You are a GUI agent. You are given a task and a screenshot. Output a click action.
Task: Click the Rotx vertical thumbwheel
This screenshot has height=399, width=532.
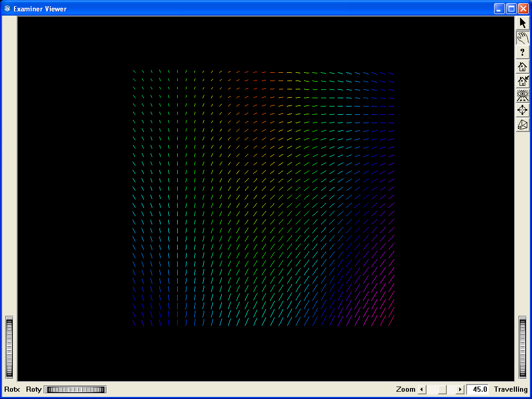[9, 347]
